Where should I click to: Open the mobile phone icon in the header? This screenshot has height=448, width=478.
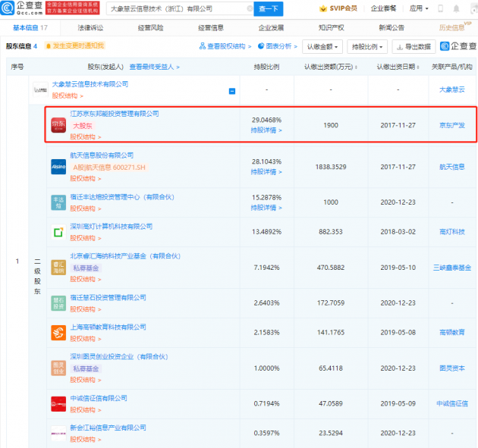(440, 8)
